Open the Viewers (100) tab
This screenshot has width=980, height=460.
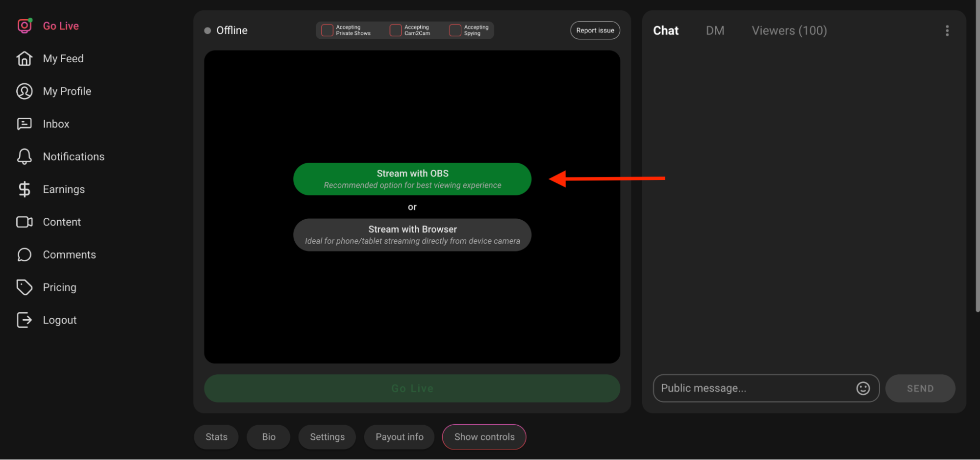[x=789, y=30]
